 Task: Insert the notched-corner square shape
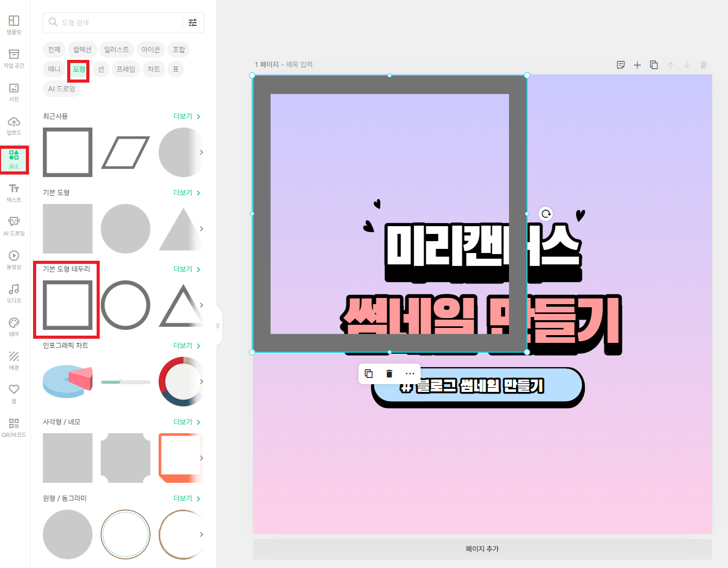[126, 458]
